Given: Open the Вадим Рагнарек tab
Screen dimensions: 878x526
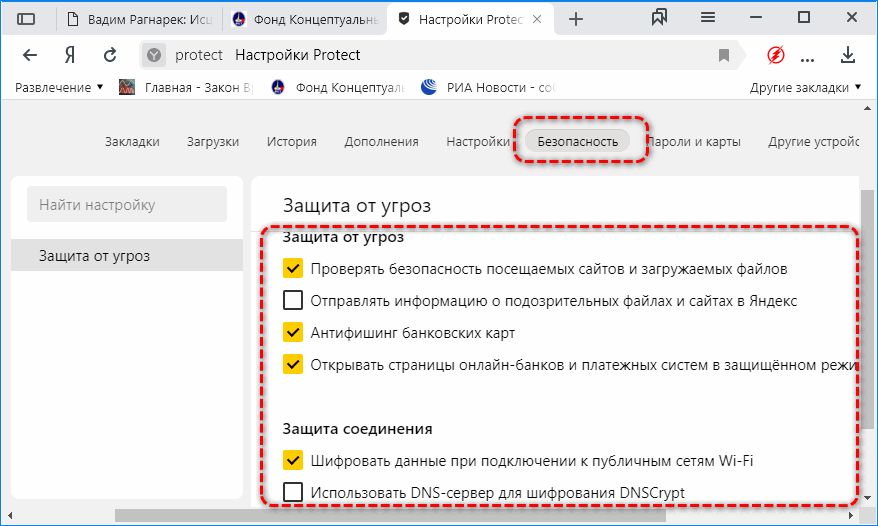Looking at the screenshot, I should (139, 20).
